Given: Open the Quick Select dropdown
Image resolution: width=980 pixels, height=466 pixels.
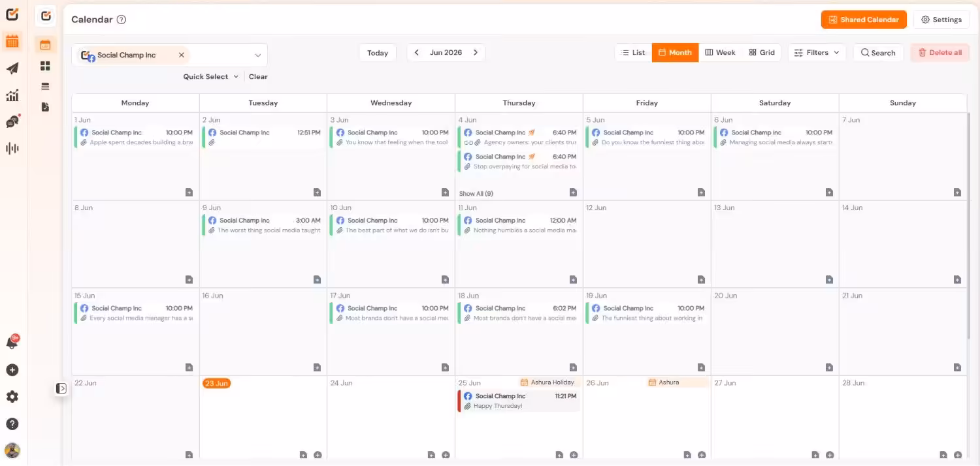Looking at the screenshot, I should tap(210, 76).
